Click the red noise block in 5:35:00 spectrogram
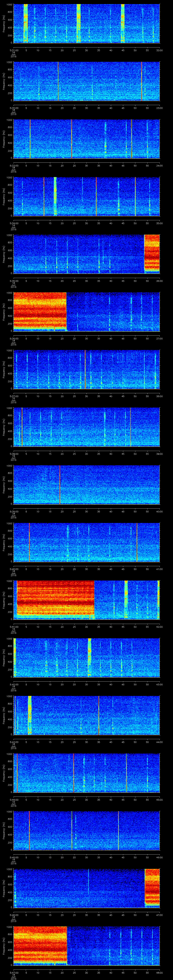 tap(152, 253)
